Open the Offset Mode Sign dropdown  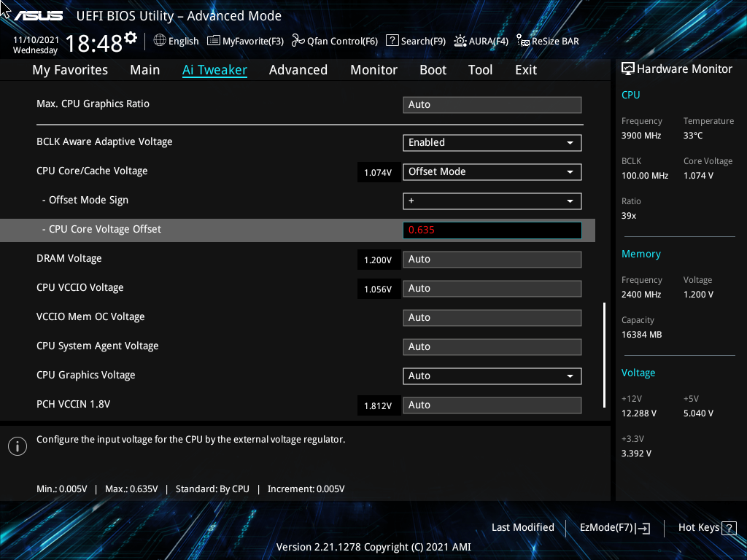pyautogui.click(x=492, y=201)
